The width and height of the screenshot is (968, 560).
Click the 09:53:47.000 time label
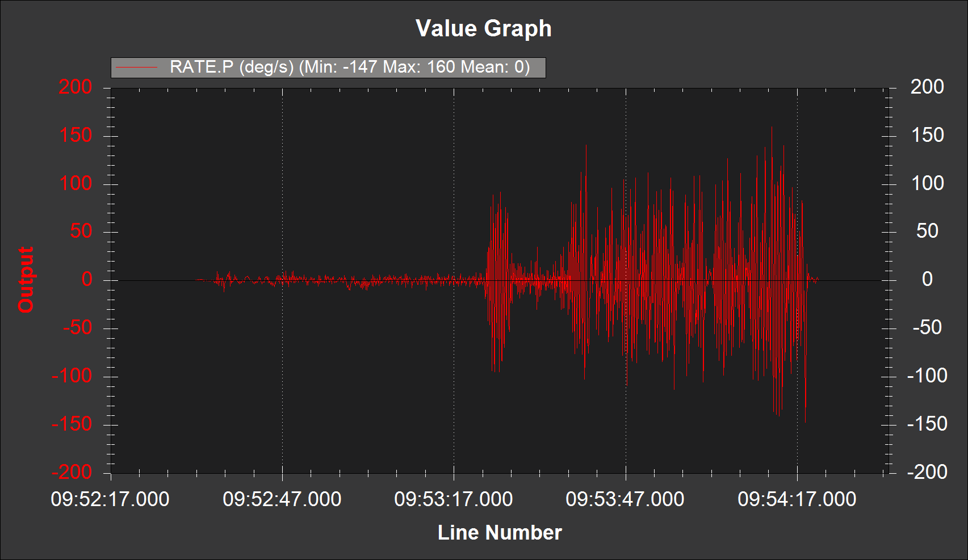point(625,499)
